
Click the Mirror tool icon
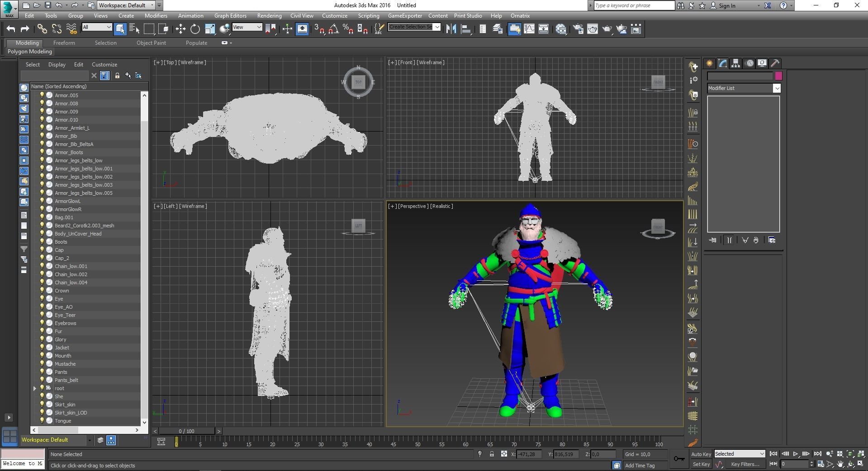coord(451,29)
